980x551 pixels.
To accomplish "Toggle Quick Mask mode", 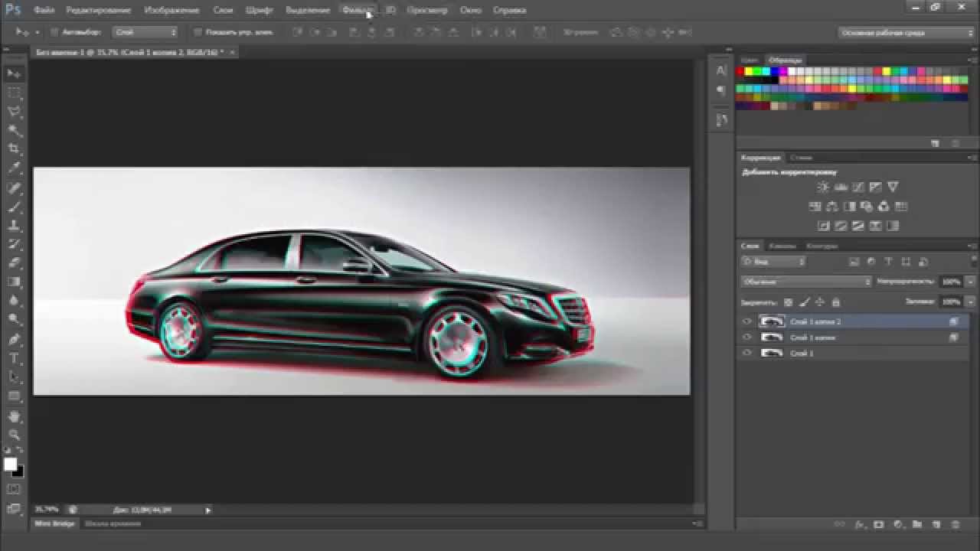I will click(14, 488).
